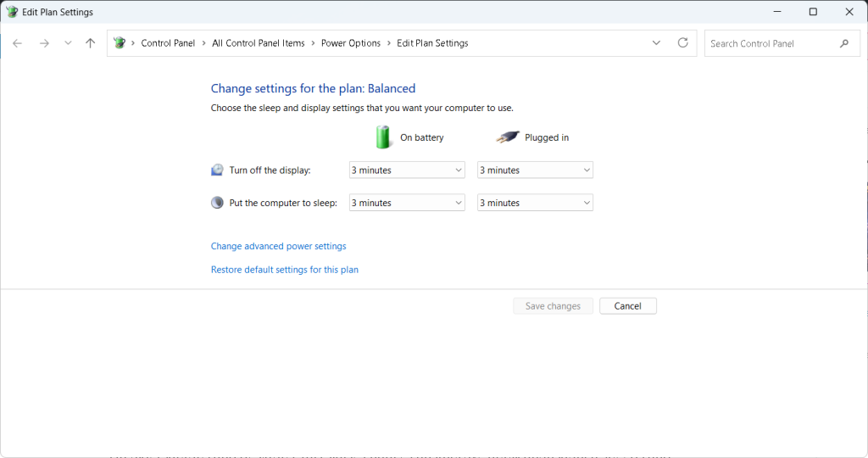
Task: Refresh the Edit Plan Settings page
Action: (x=683, y=42)
